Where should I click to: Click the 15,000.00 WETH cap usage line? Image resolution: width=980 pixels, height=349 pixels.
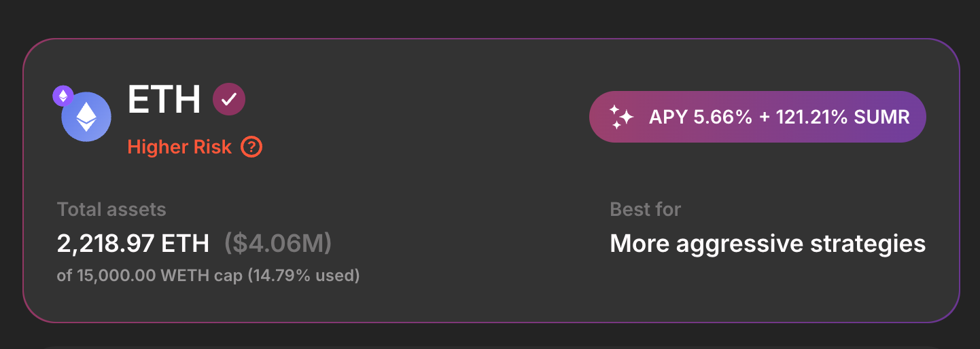tap(208, 276)
